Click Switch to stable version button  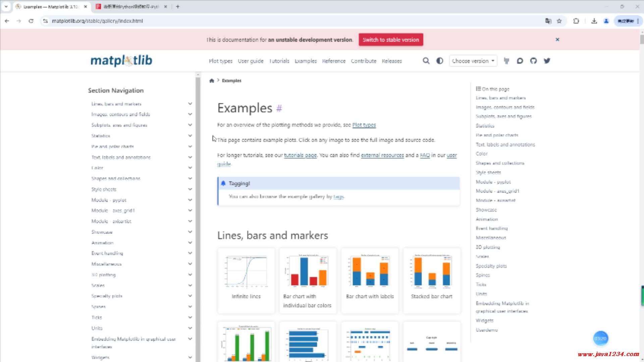pyautogui.click(x=391, y=40)
